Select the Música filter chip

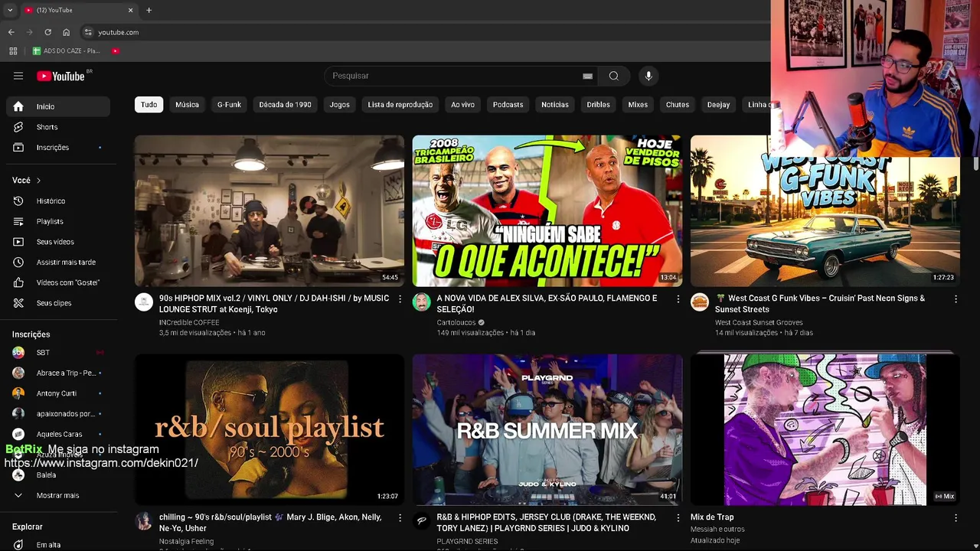[187, 105]
